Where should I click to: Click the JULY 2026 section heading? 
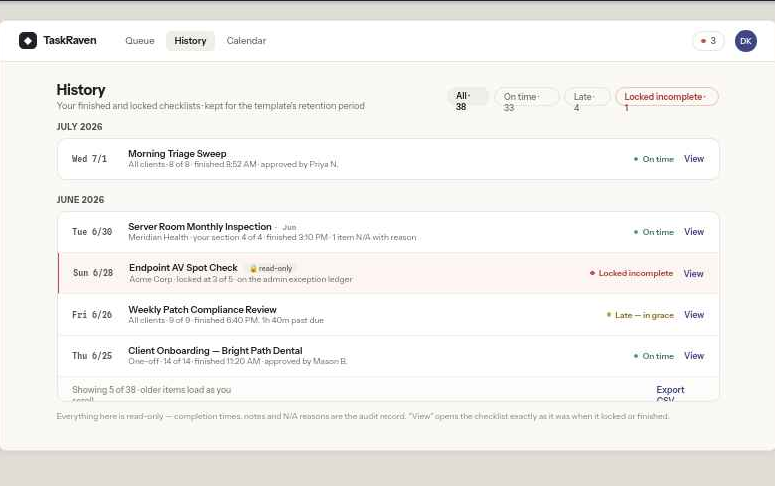tap(80, 127)
